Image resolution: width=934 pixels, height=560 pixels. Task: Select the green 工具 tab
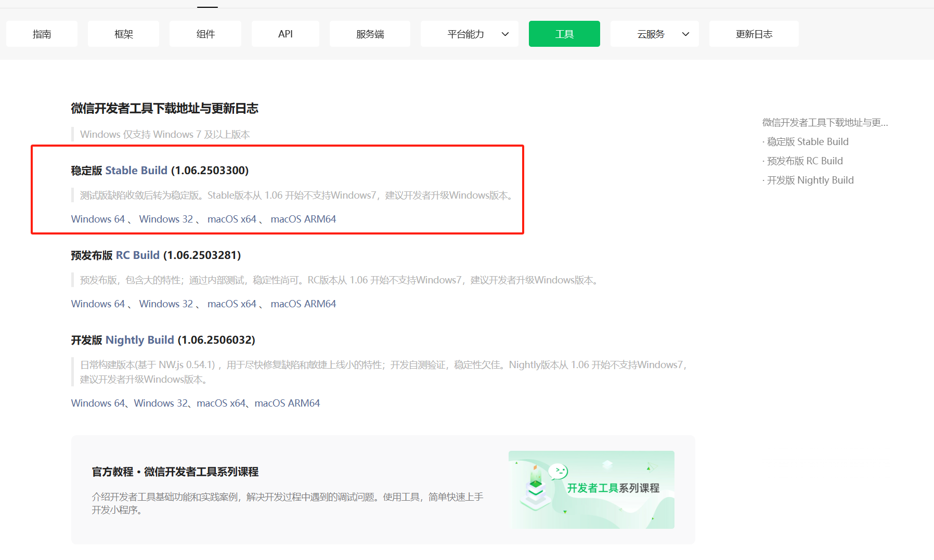point(564,34)
